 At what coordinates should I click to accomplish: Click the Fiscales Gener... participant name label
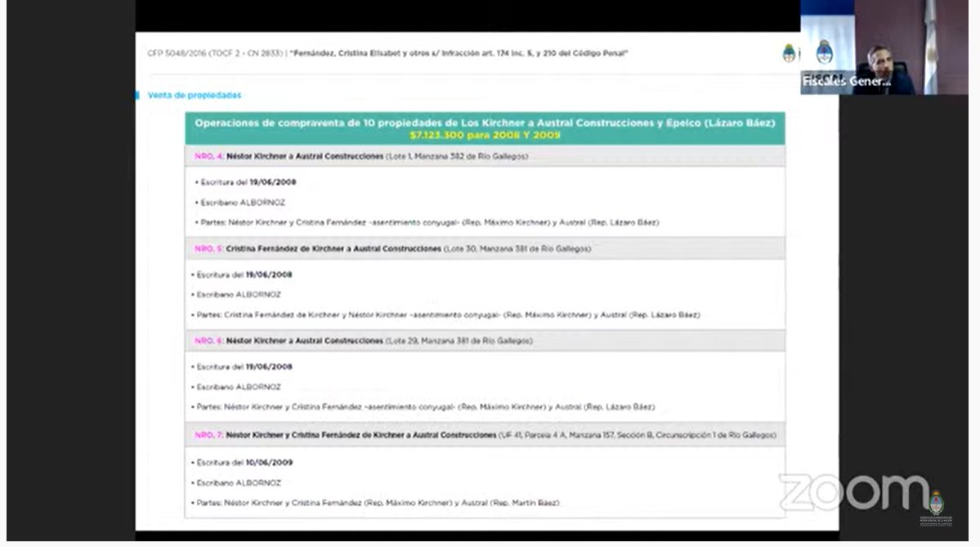pos(846,81)
